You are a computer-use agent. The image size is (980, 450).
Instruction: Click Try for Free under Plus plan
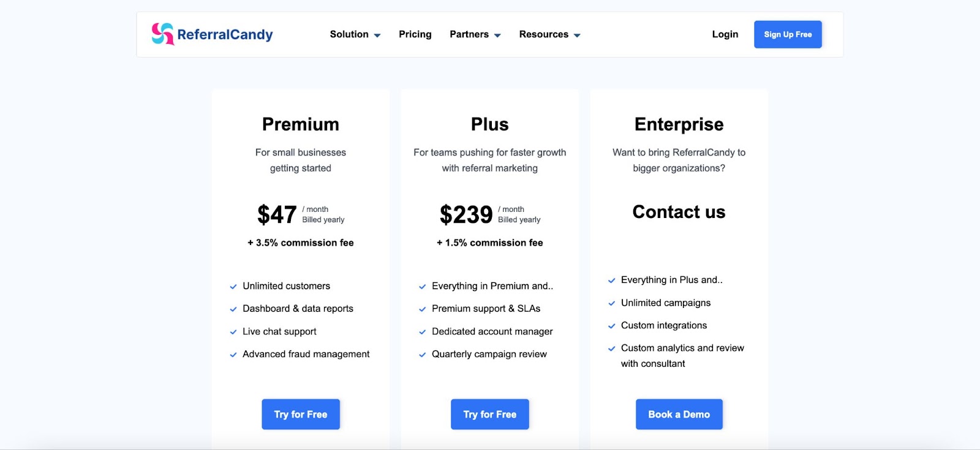(x=489, y=414)
